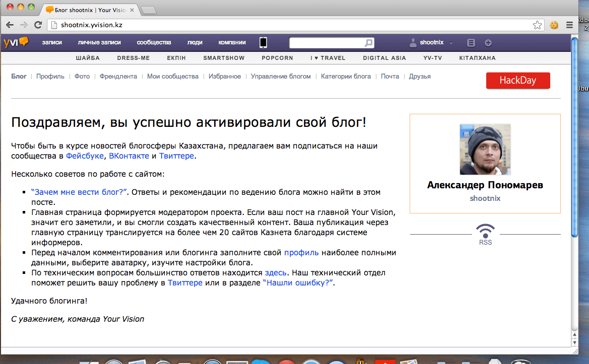Close the Блог shootnix browser tab
The width and height of the screenshot is (589, 364).
click(x=132, y=10)
